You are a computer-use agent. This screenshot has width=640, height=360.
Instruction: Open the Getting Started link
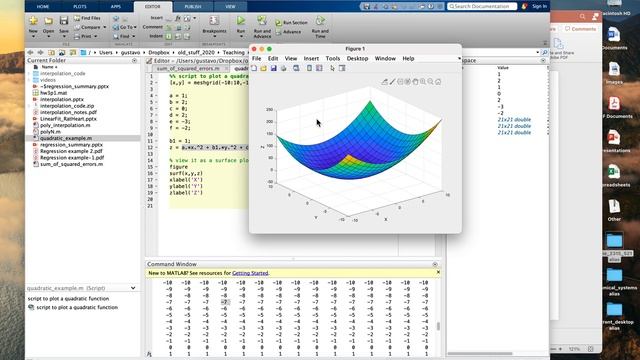(250, 273)
